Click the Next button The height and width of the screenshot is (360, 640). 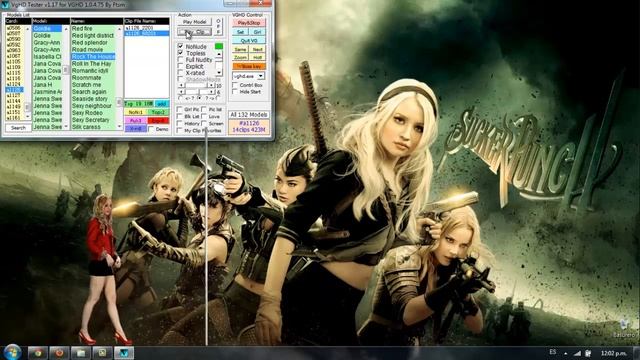pyautogui.click(x=257, y=49)
